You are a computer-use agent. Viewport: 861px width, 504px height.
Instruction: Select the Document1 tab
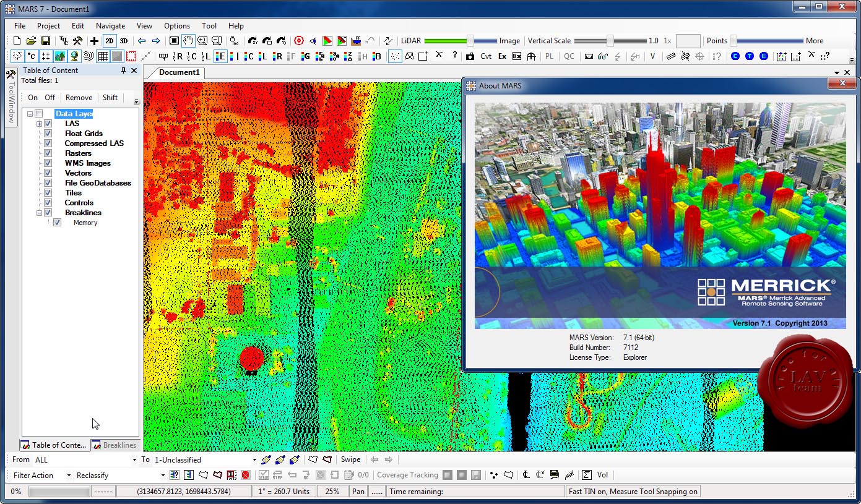tap(180, 72)
